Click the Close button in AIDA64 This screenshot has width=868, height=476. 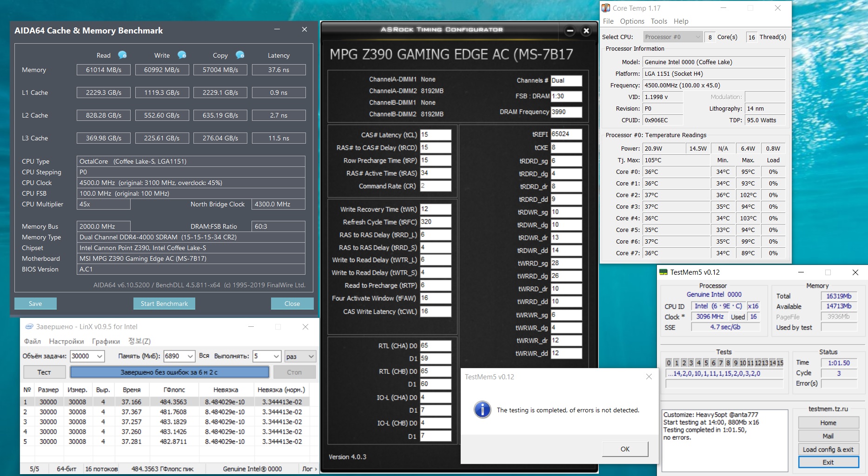[x=292, y=304]
